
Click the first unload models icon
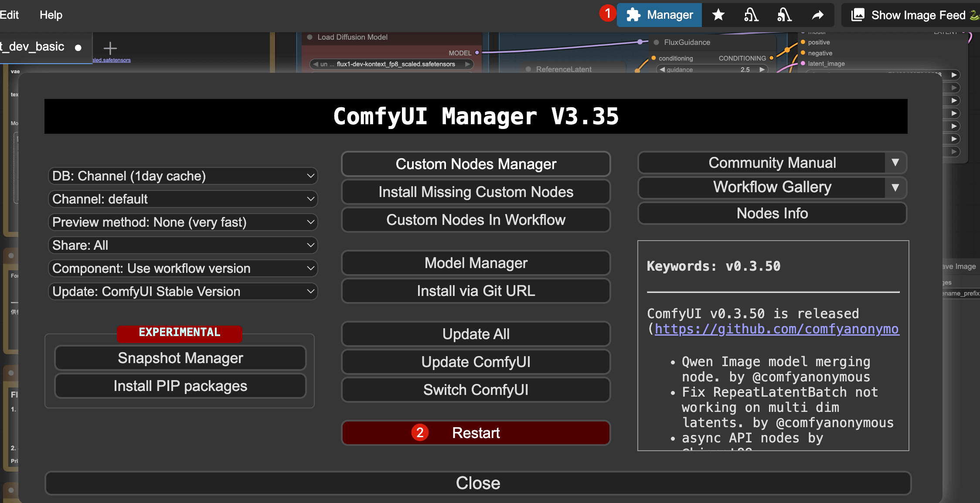[x=751, y=15]
